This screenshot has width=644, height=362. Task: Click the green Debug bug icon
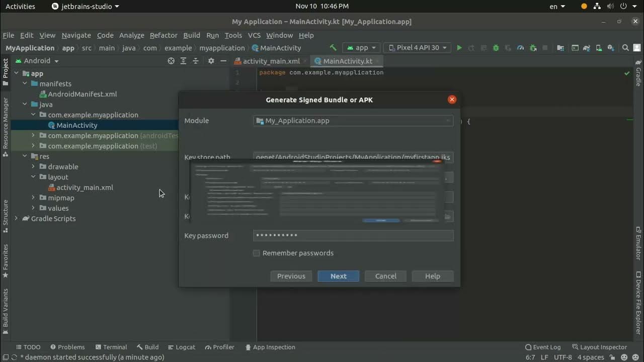496,48
